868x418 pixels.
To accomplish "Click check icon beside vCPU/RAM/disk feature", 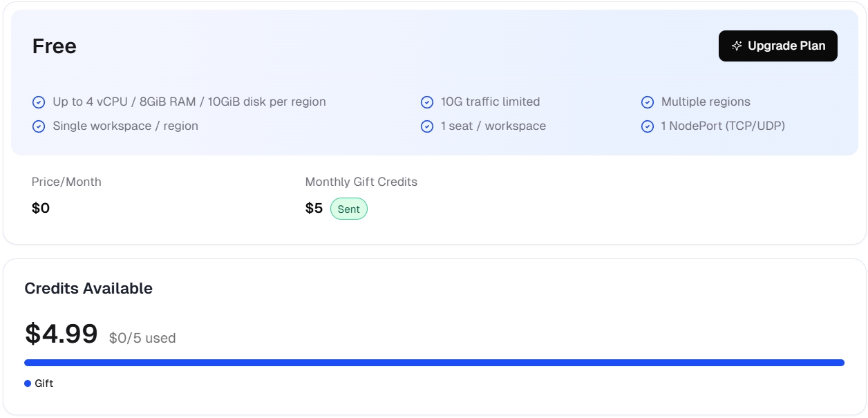I will pyautogui.click(x=39, y=102).
